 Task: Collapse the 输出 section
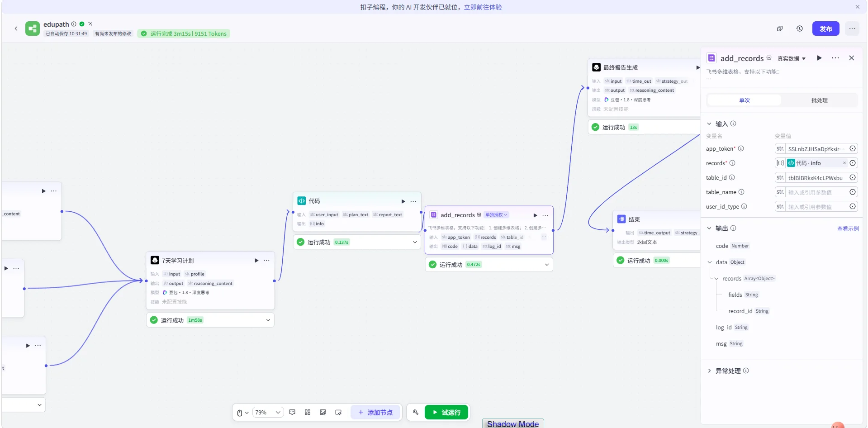tap(709, 228)
